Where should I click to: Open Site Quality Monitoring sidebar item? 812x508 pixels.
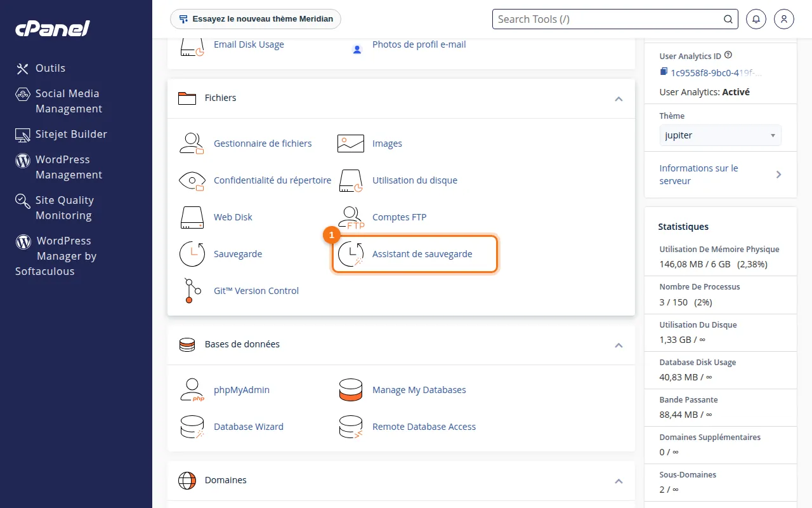(64, 208)
